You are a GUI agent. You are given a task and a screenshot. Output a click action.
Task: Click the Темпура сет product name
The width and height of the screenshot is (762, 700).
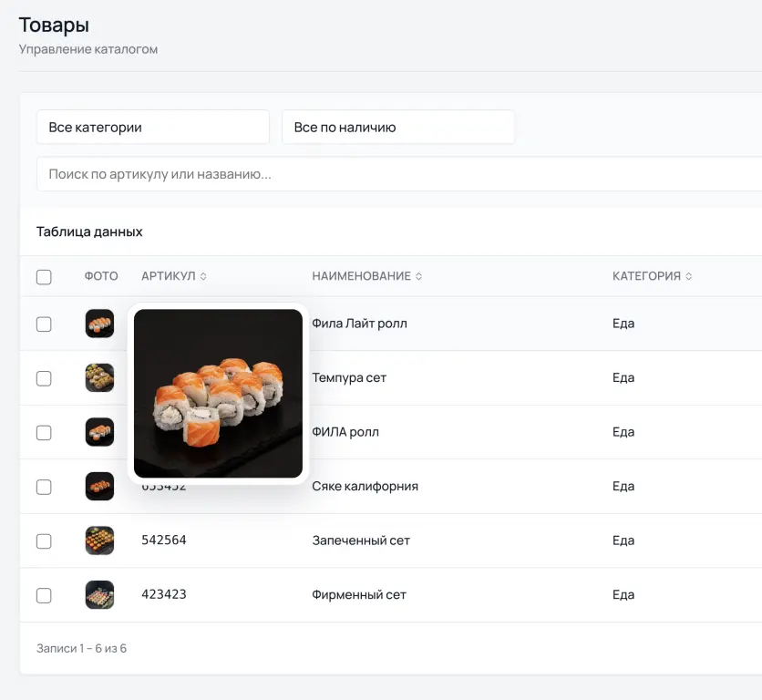349,377
